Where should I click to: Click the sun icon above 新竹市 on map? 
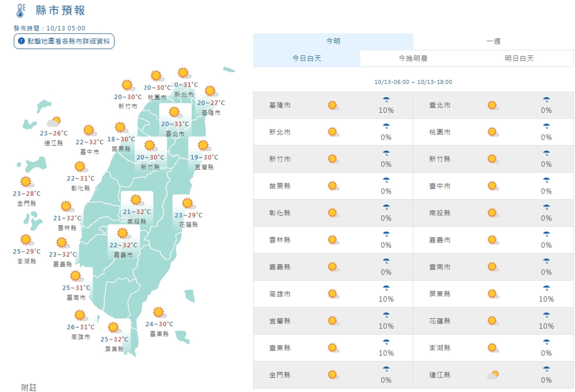click(128, 85)
